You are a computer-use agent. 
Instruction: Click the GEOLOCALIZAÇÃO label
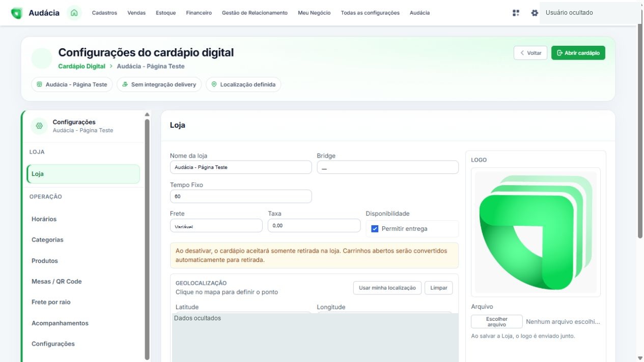pyautogui.click(x=201, y=283)
